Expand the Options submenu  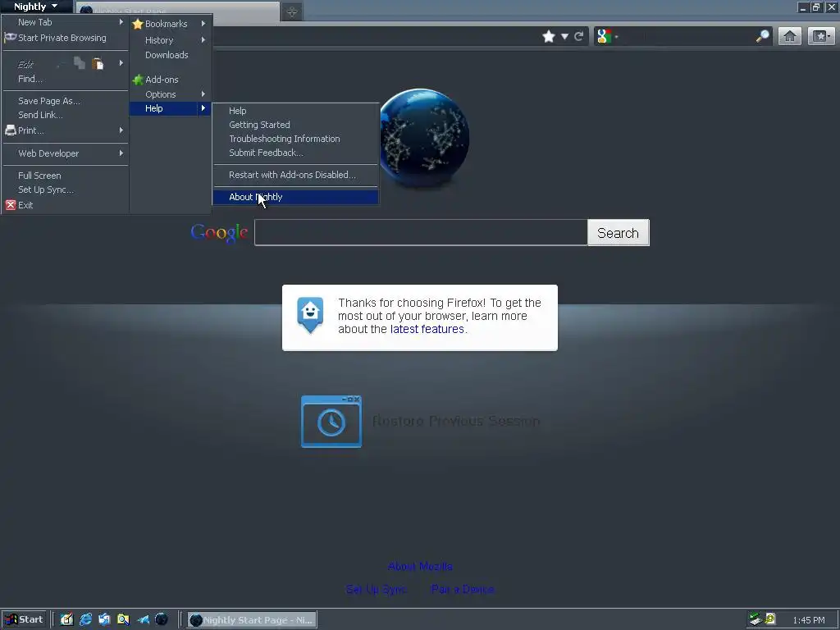pyautogui.click(x=169, y=94)
